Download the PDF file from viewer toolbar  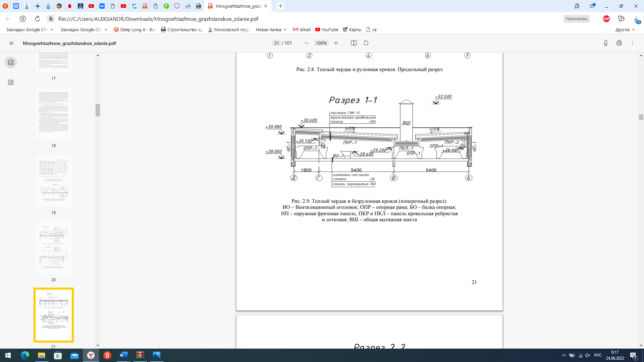point(606,43)
